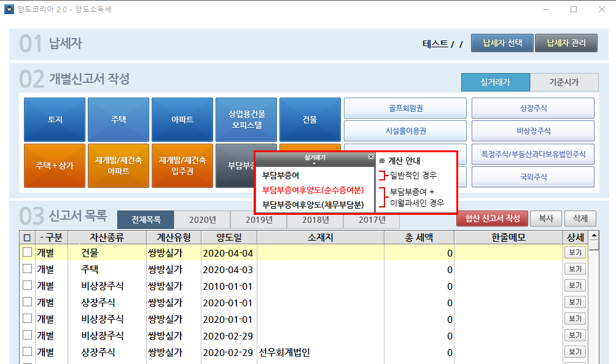Viewport: 616px width, 364px height.
Task: Sort by 양도일 column header
Action: pos(229,238)
